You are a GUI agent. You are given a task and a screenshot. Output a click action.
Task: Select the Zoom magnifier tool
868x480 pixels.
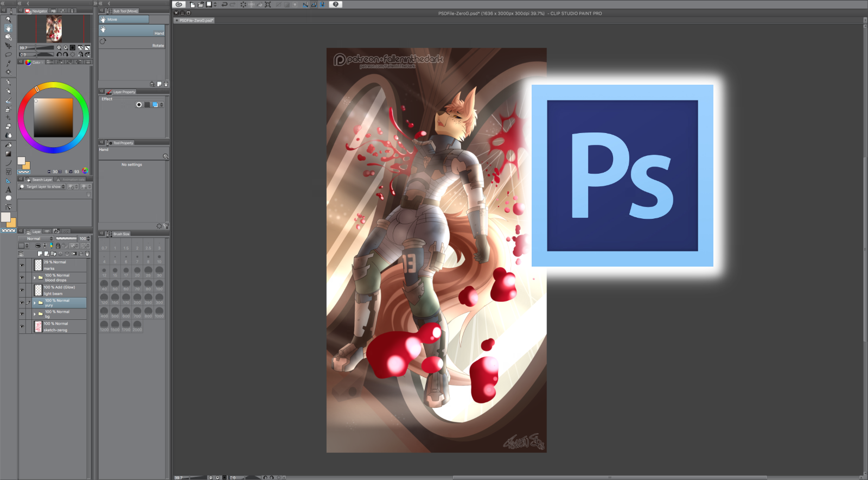pyautogui.click(x=8, y=20)
